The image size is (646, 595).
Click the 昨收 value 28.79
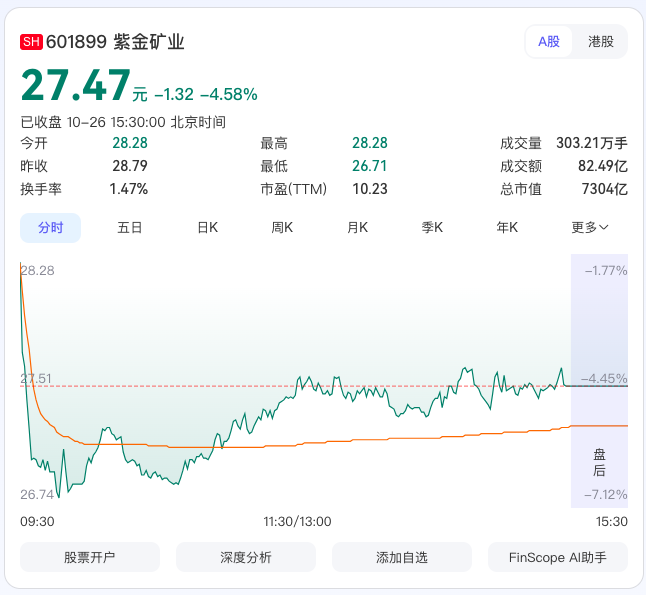point(130,166)
